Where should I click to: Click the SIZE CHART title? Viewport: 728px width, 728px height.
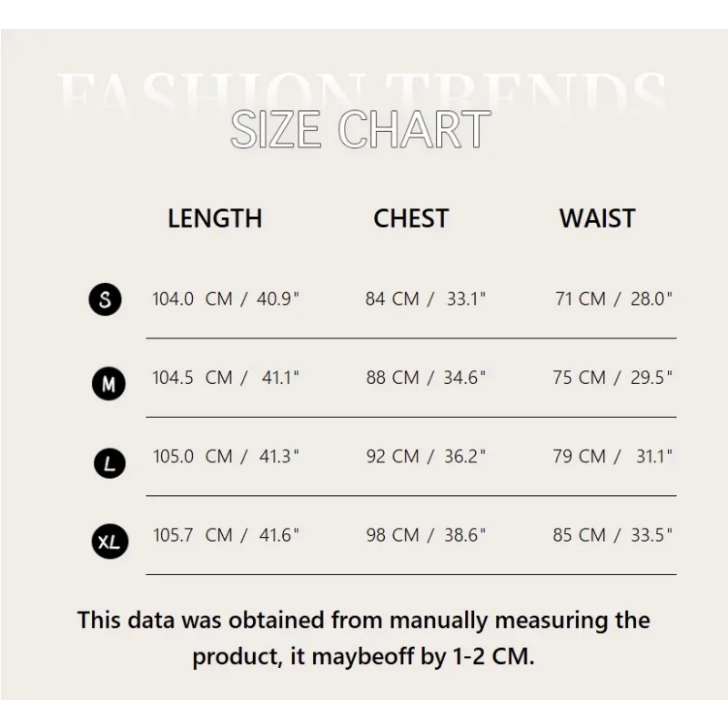pos(360,129)
